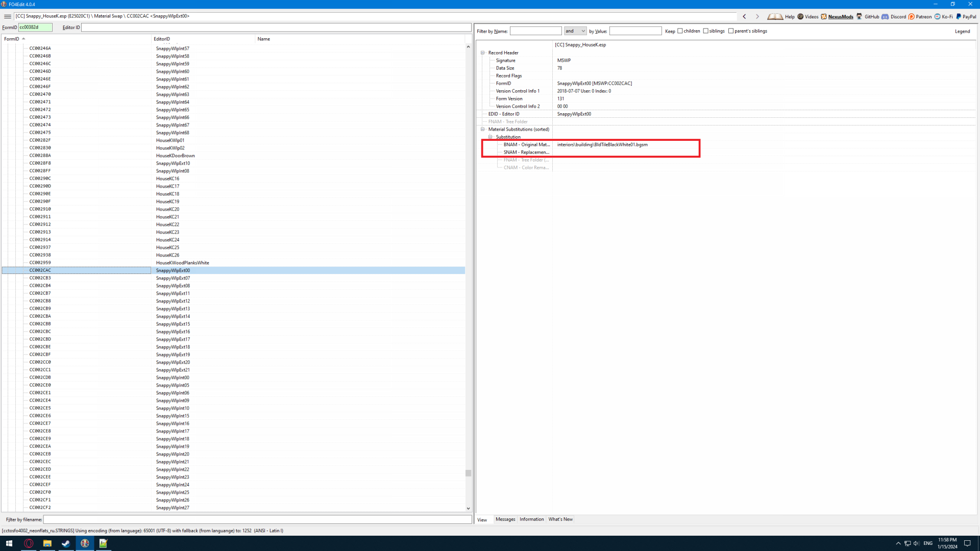980x551 pixels.
Task: Open the Discord link
Action: pyautogui.click(x=898, y=16)
